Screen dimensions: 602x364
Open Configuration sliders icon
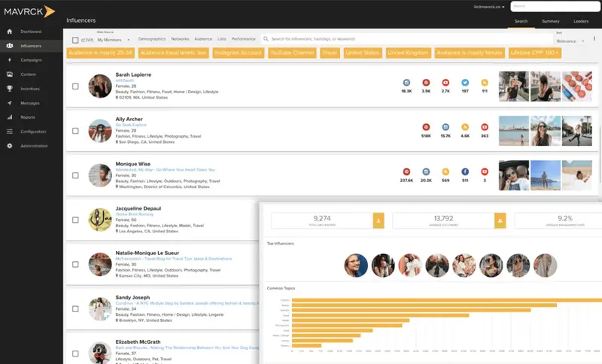9,132
